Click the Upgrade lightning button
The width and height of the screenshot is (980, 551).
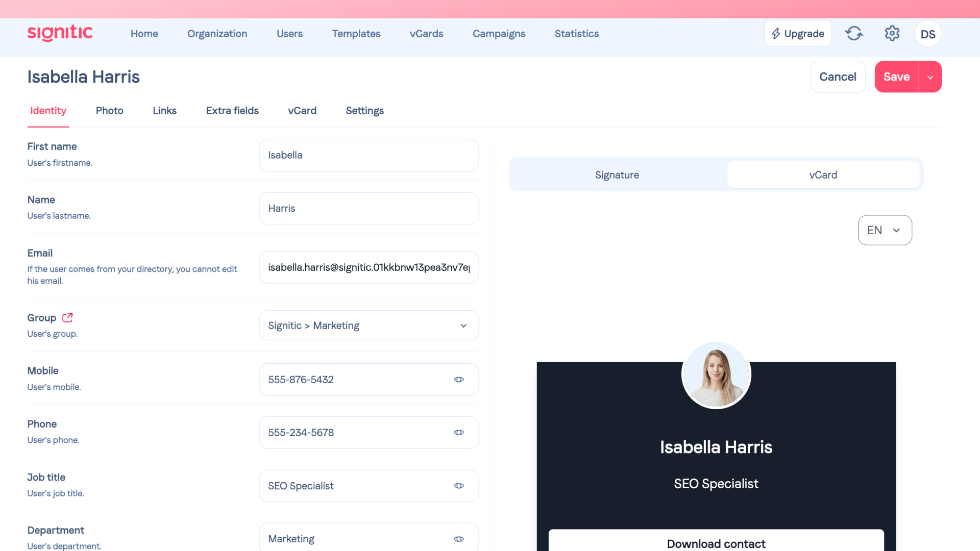(x=798, y=34)
